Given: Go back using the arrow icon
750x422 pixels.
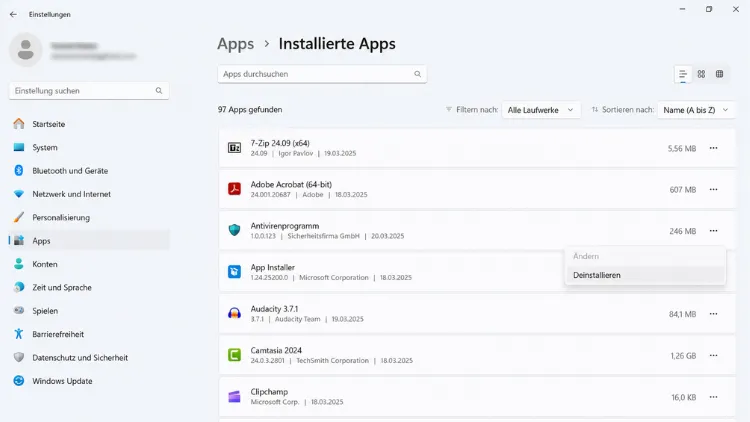Looking at the screenshot, I should point(13,14).
